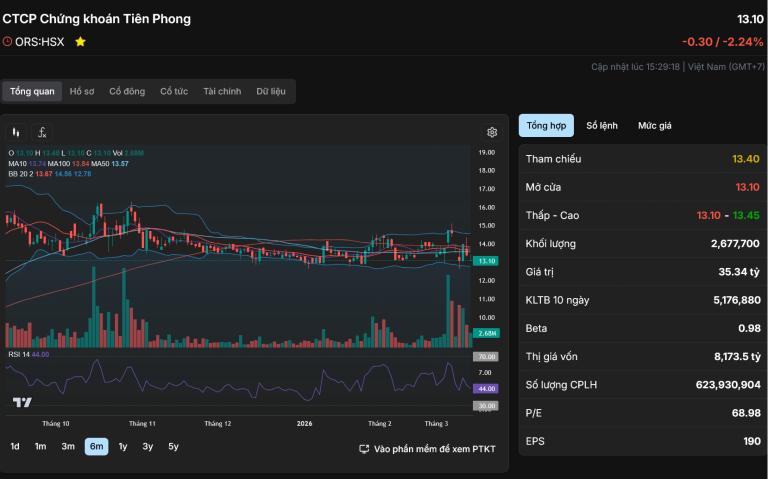Click the RSI 14 indicator label
This screenshot has height=479, width=768.
coord(28,354)
